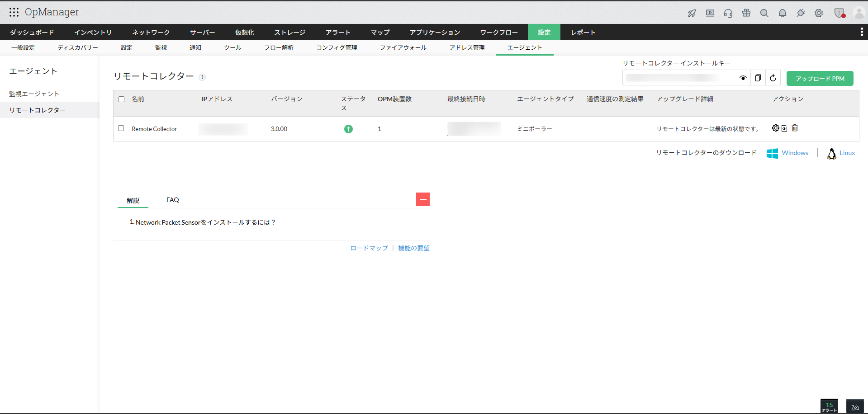Click the Linux penguin download icon
This screenshot has width=868, height=414.
click(831, 154)
